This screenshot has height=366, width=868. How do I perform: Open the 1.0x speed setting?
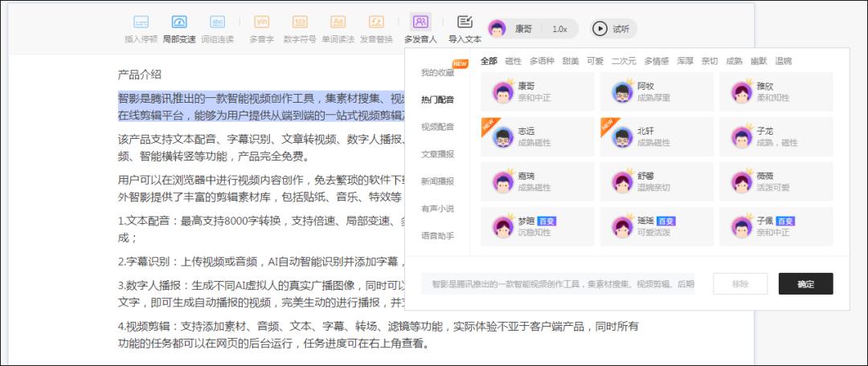(559, 30)
